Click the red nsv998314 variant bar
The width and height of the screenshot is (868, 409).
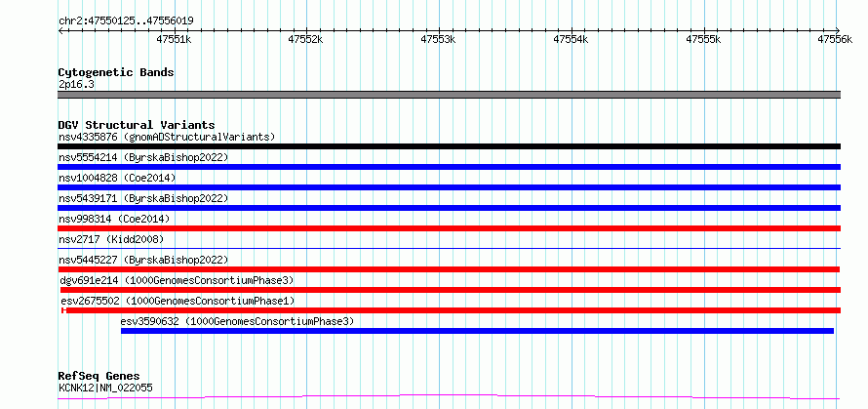click(x=449, y=228)
